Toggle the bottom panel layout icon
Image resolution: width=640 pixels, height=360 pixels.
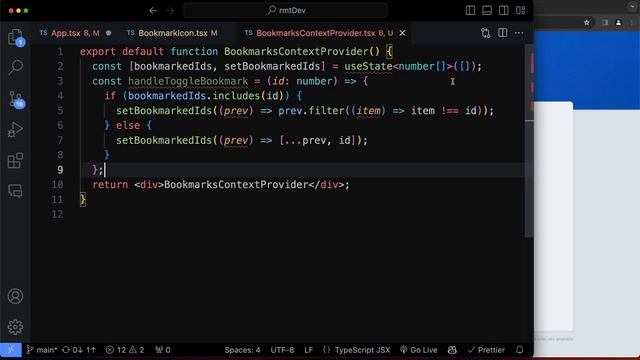(x=487, y=11)
